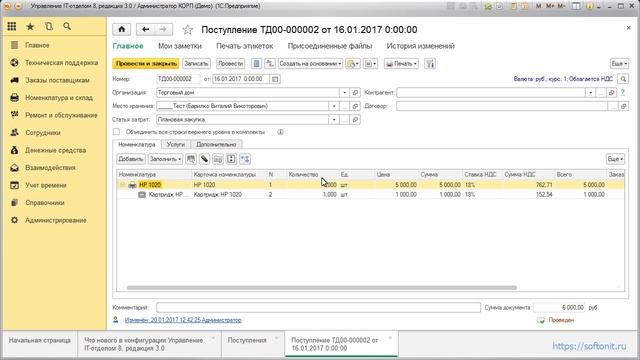Open Ремонт и обслуживание section
This screenshot has height=360, width=640.
click(x=61, y=115)
